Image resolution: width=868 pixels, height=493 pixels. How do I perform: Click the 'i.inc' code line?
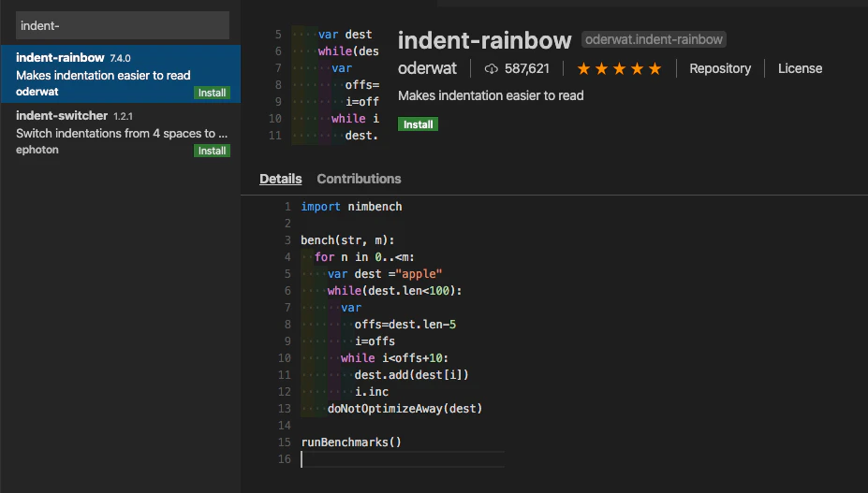tap(372, 392)
